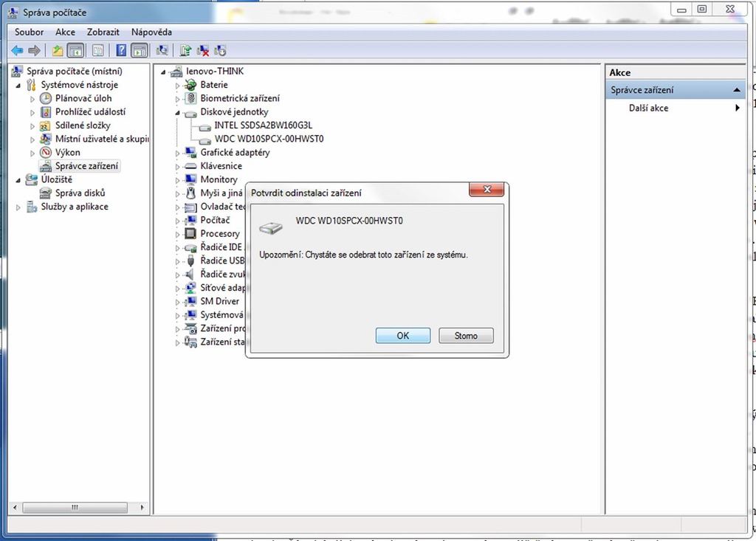
Task: Click the Uninstall device red X icon
Action: point(203,50)
